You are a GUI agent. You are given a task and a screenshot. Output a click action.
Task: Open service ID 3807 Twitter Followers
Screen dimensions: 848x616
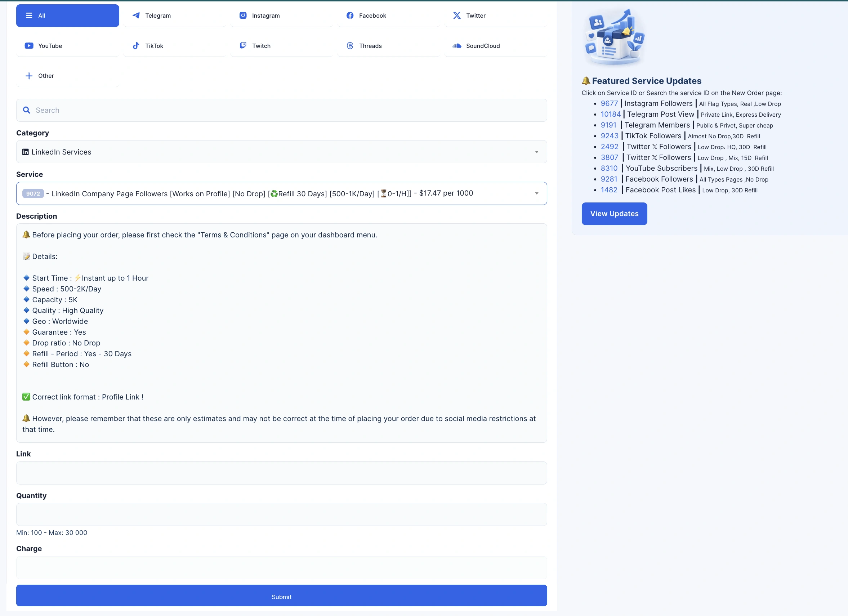[610, 158]
